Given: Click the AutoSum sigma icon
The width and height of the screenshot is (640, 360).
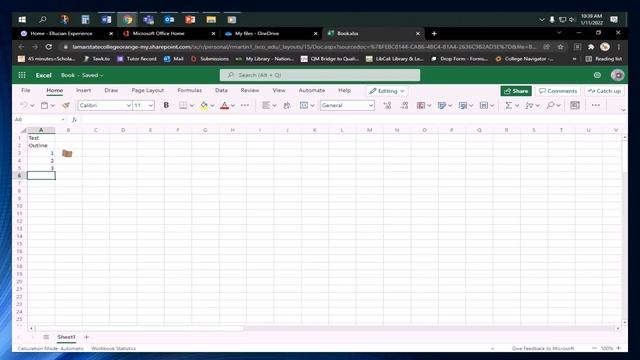Looking at the screenshot, I should (508, 105).
